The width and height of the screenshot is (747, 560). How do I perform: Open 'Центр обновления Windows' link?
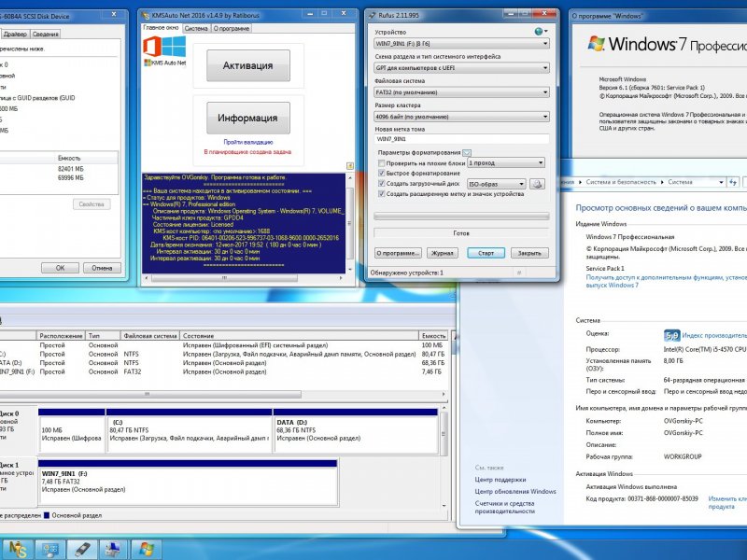(515, 492)
